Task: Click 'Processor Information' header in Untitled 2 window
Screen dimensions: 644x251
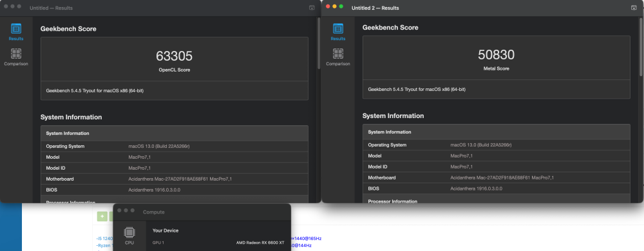Action: 393,201
